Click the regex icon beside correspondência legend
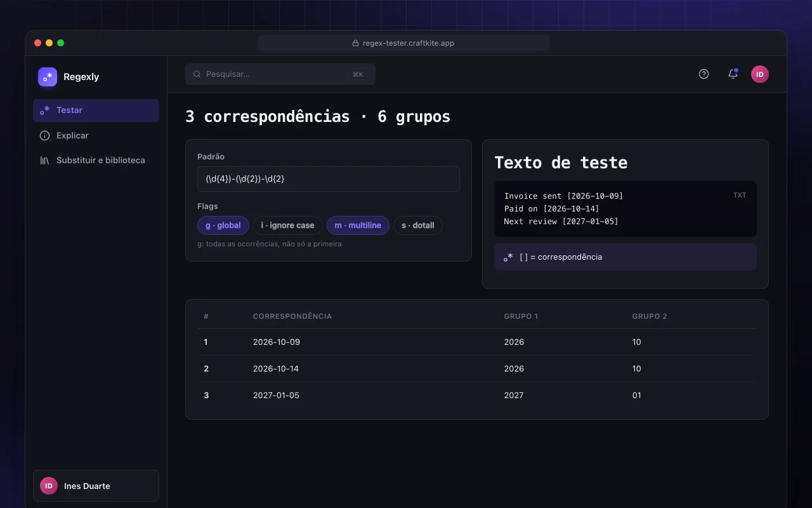 508,257
